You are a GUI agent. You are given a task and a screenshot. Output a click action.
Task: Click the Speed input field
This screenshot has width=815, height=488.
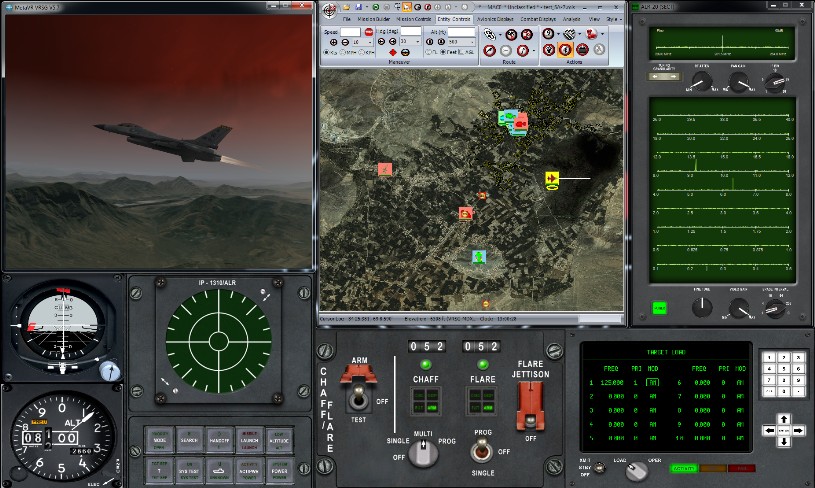350,32
